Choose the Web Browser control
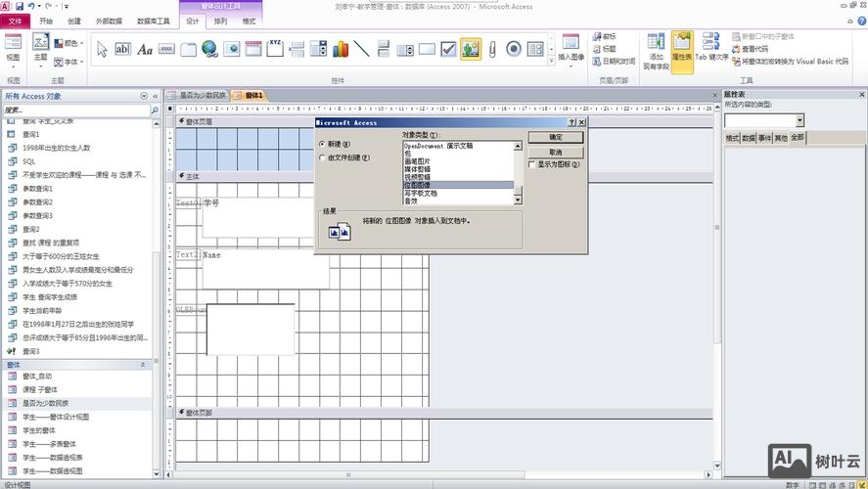 (x=231, y=49)
